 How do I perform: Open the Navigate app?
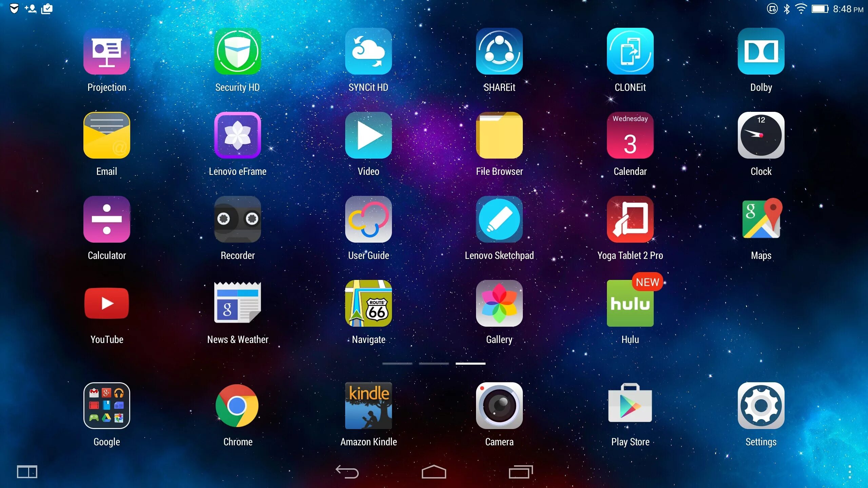point(368,303)
